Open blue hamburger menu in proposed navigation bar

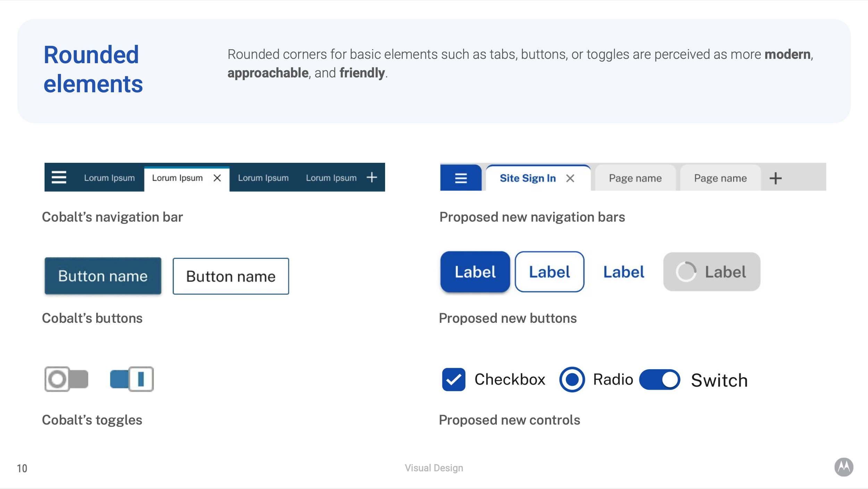coord(461,178)
